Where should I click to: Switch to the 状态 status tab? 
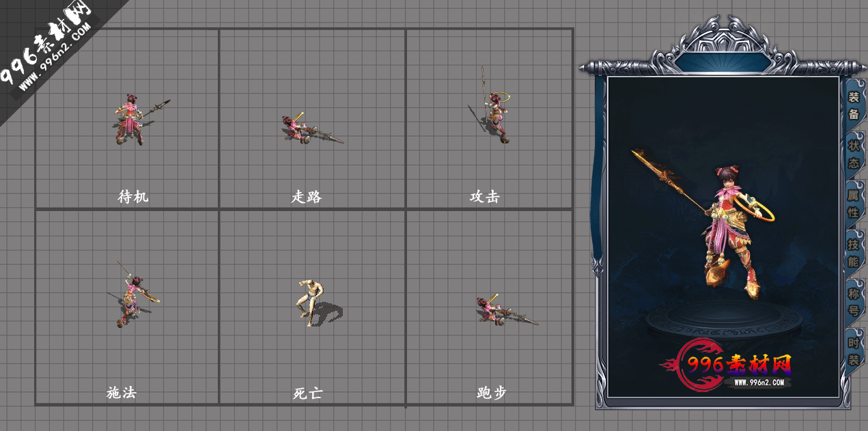point(854,154)
